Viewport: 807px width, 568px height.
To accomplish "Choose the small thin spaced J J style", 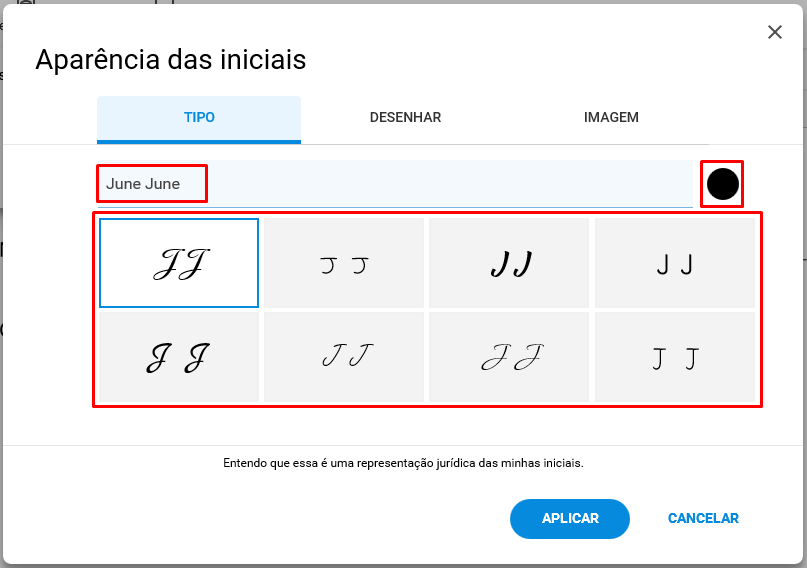I will pyautogui.click(x=344, y=263).
